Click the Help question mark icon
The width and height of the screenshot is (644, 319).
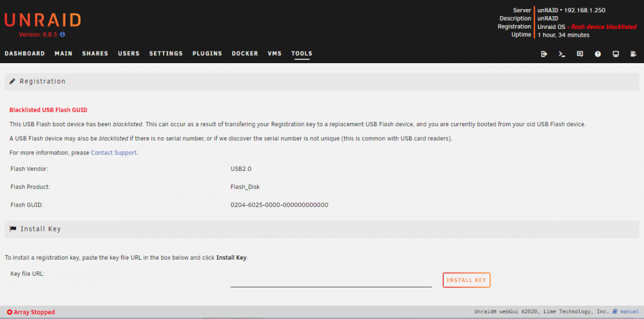coord(598,54)
